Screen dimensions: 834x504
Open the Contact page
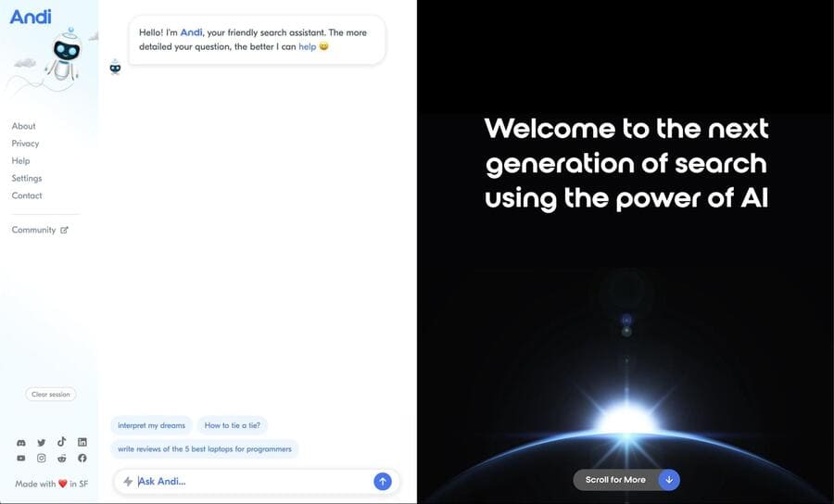pos(27,195)
